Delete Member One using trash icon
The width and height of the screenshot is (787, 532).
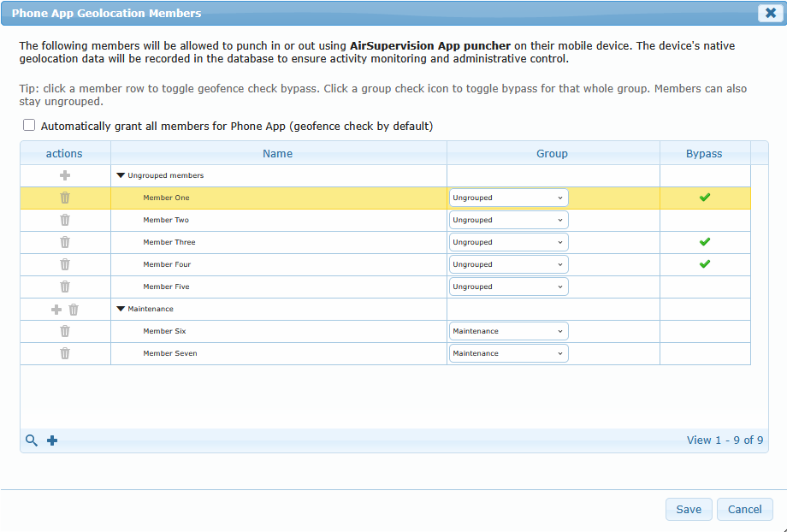pos(65,198)
